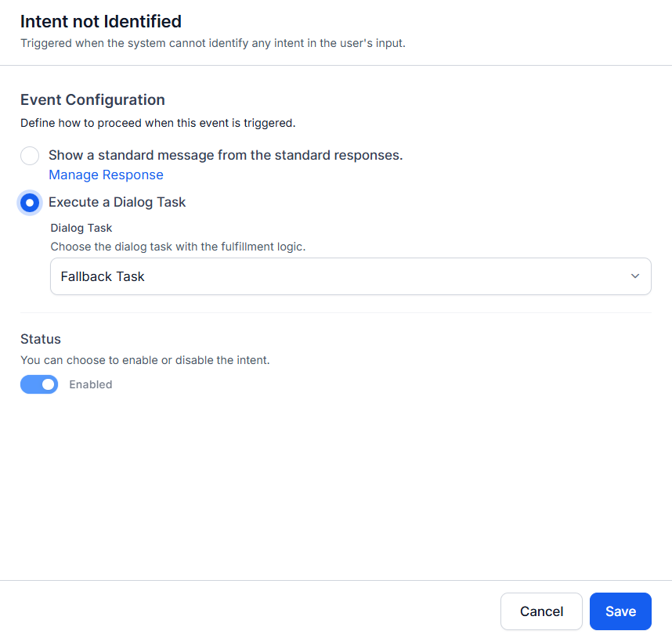Click the "Define how to proceed" instruction text
Image resolution: width=672 pixels, height=638 pixels.
click(x=157, y=123)
